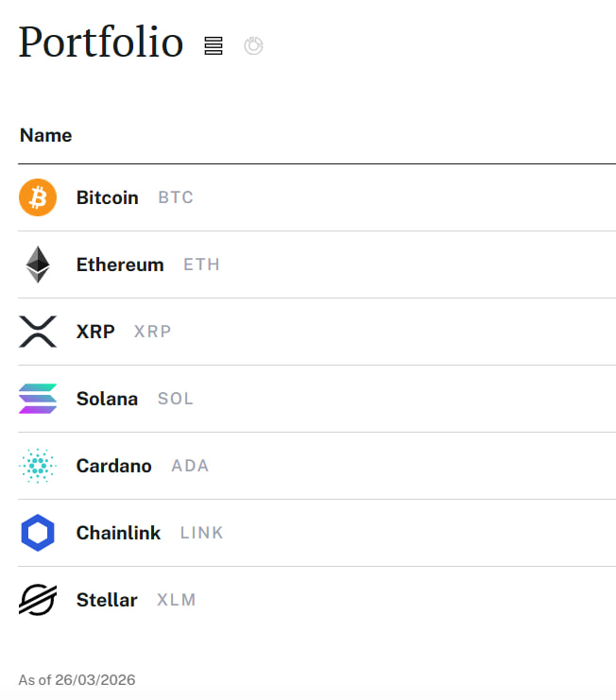Click the Bitcoin orange logo icon

click(38, 197)
